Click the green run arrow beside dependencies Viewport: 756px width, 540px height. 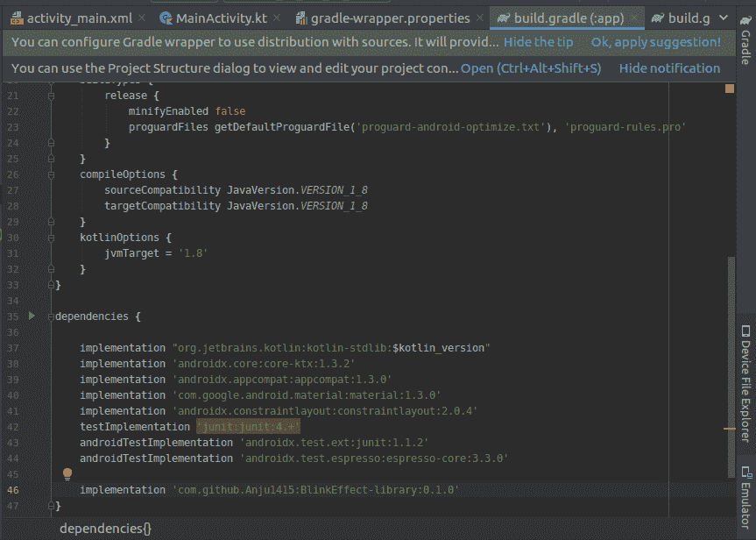32,316
